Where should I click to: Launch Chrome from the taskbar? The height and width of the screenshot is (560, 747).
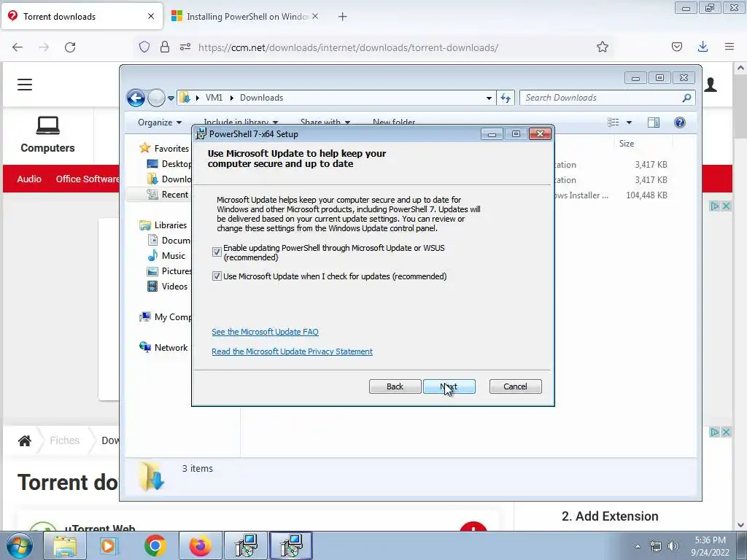pos(155,546)
